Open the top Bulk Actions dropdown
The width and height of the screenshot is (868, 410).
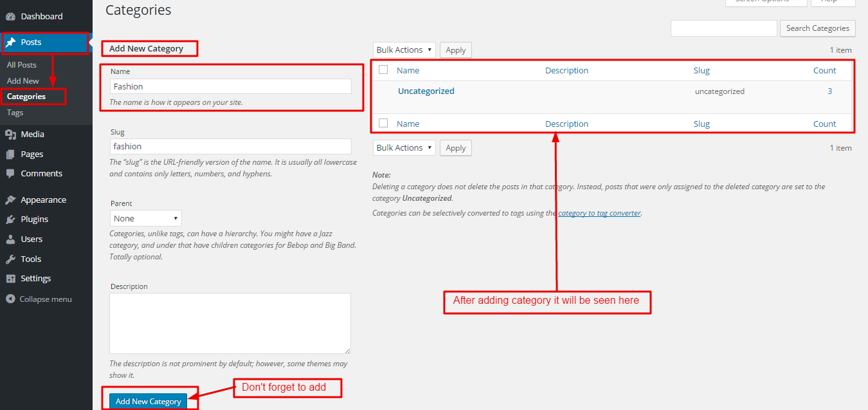pos(404,50)
